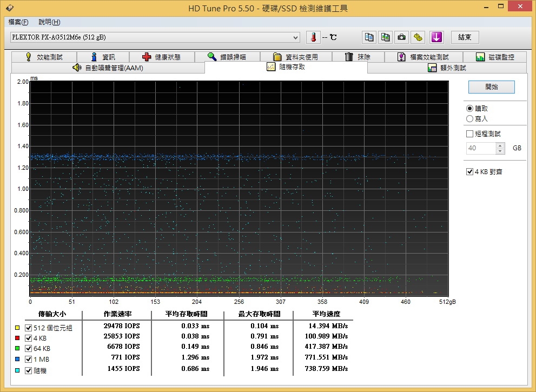This screenshot has width=536, height=392.
Task: Click the 100.989 MB/s value
Action: click(326, 336)
